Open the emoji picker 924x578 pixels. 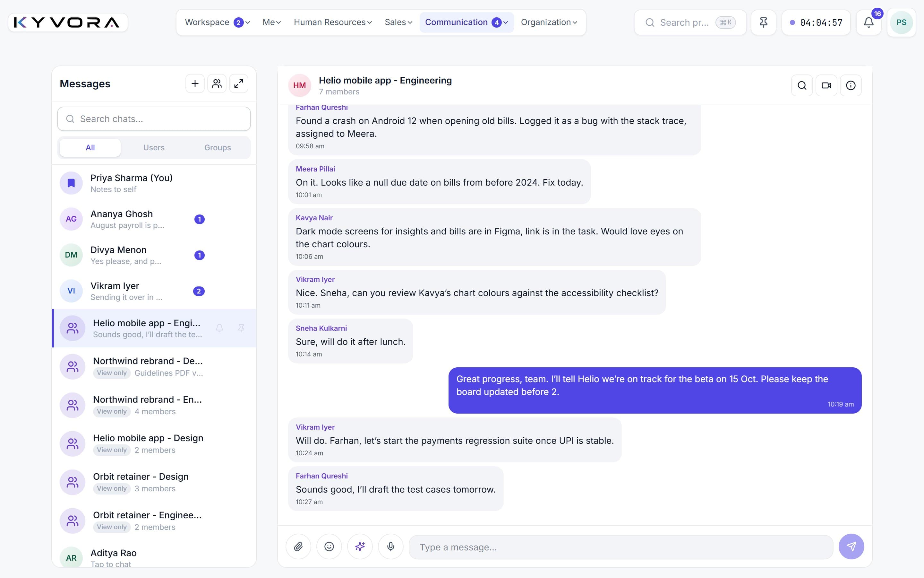tap(329, 547)
